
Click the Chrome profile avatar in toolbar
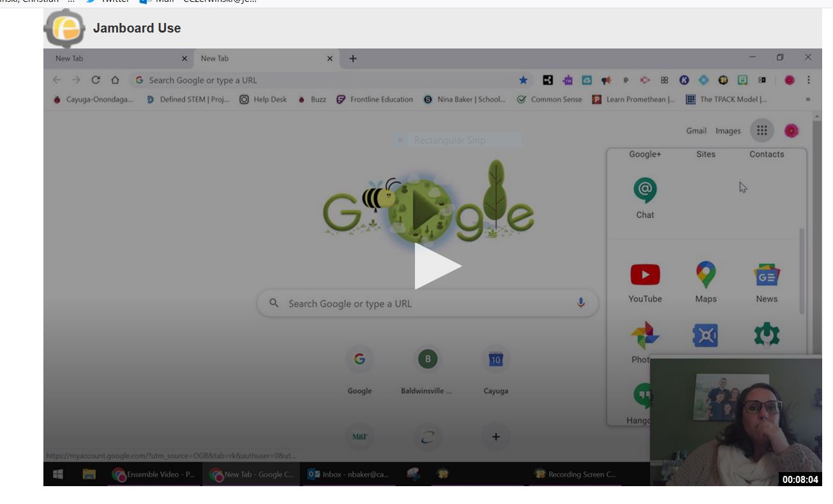790,80
